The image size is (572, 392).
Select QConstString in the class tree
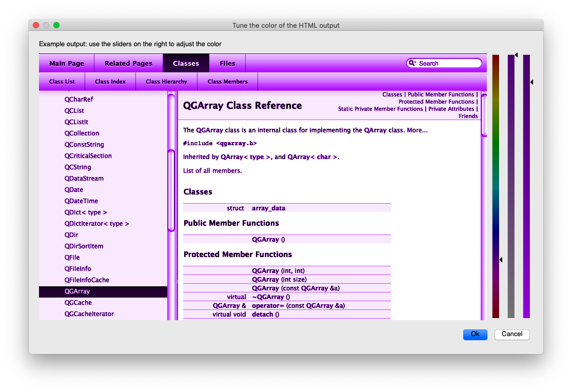point(84,145)
